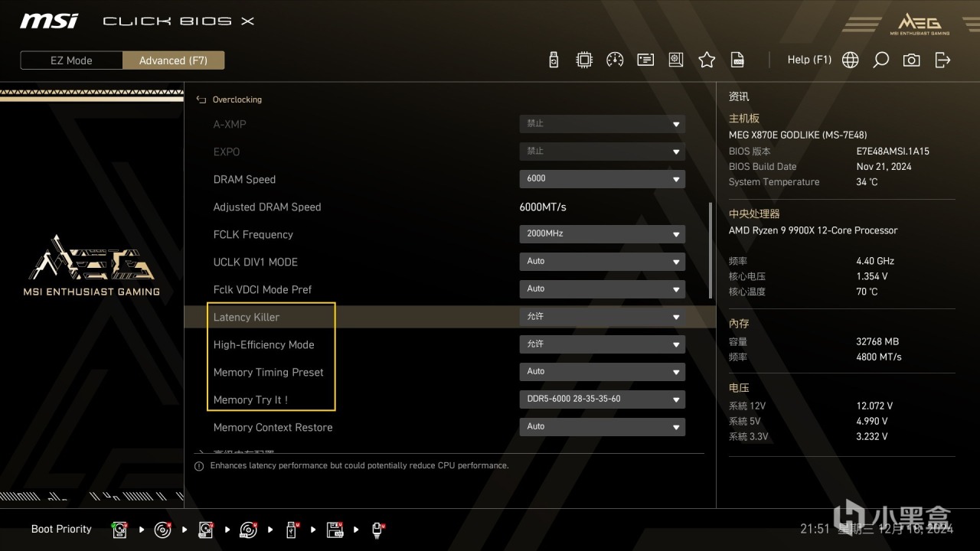The height and width of the screenshot is (551, 980).
Task: Click the gear-in-frame icon left of the star
Action: (676, 60)
